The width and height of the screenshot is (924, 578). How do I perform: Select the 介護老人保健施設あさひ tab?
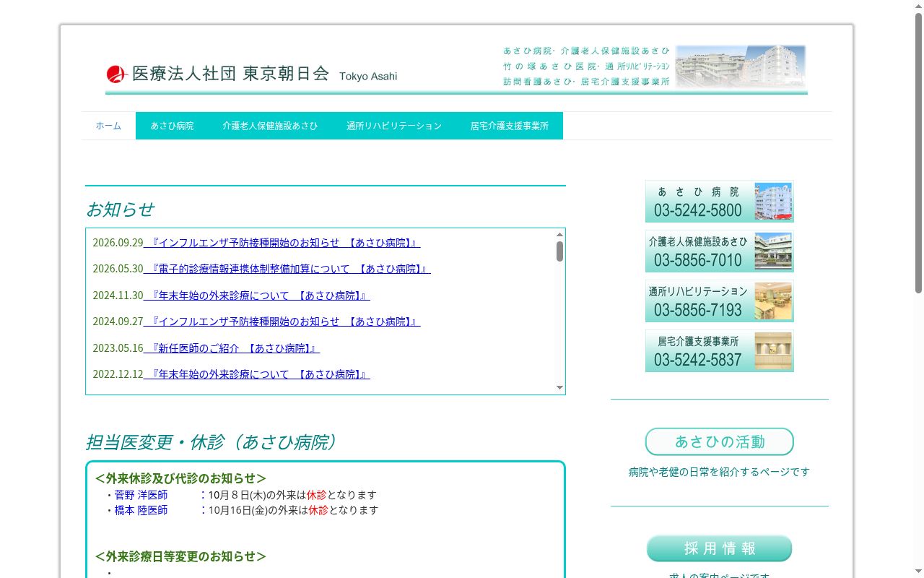coord(270,126)
